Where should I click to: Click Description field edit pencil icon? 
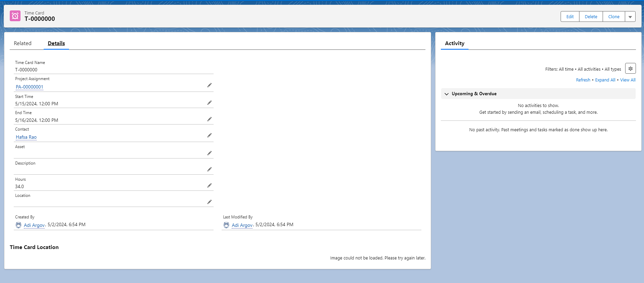[209, 169]
